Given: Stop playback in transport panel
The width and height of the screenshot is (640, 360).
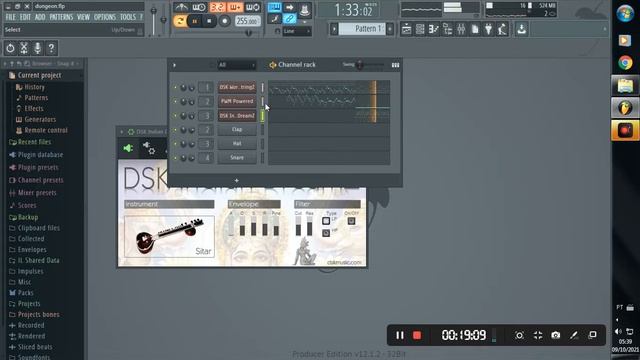Looking at the screenshot, I should point(209,21).
